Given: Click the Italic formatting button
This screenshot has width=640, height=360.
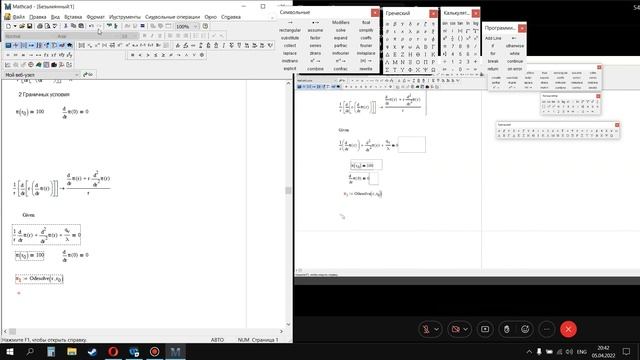Looking at the screenshot, I should pos(152,36).
